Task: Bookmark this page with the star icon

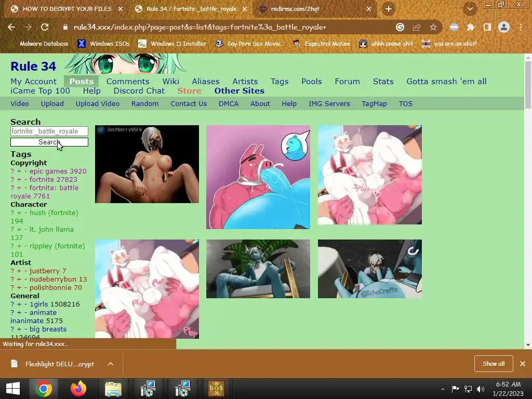Action: tap(433, 27)
